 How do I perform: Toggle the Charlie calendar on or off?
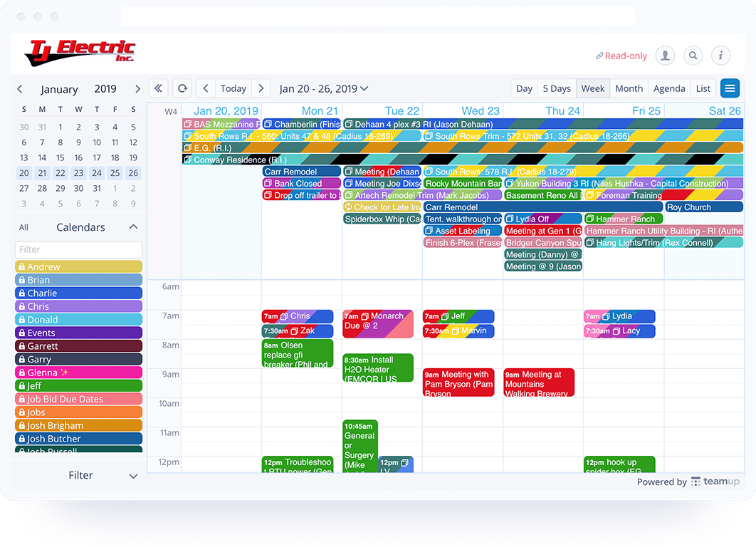78,293
